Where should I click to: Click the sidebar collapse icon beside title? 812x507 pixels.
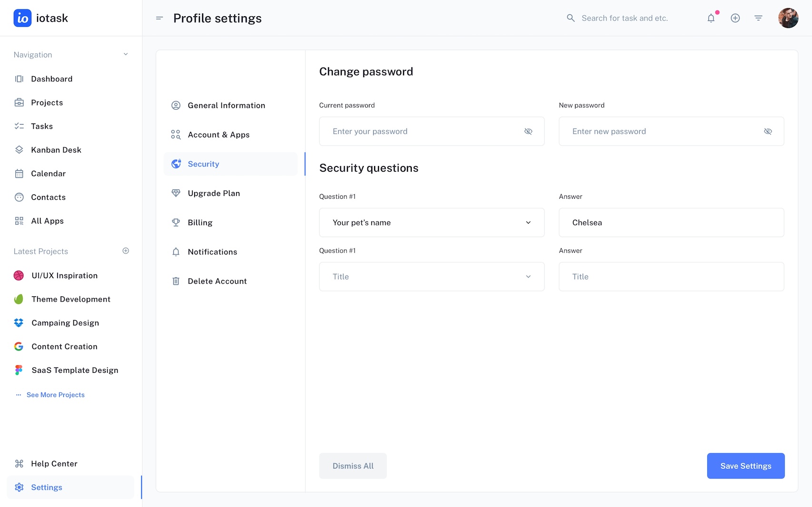pos(159,18)
